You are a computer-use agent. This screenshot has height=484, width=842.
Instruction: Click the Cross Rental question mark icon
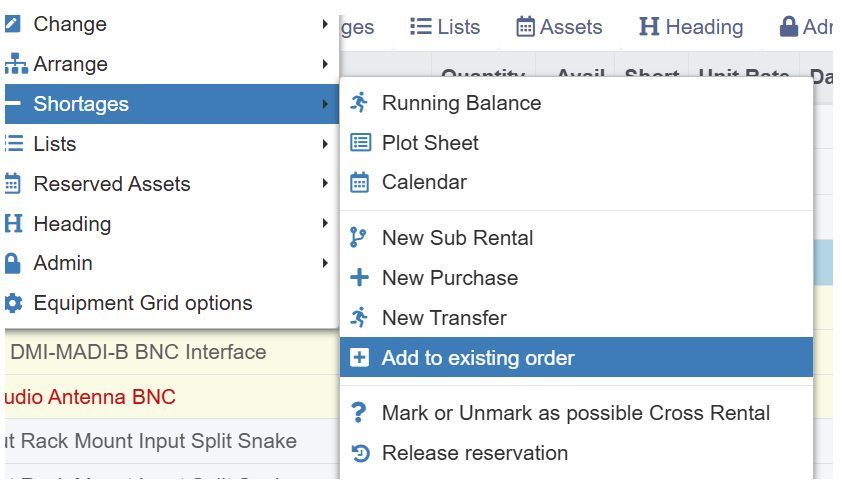(360, 413)
